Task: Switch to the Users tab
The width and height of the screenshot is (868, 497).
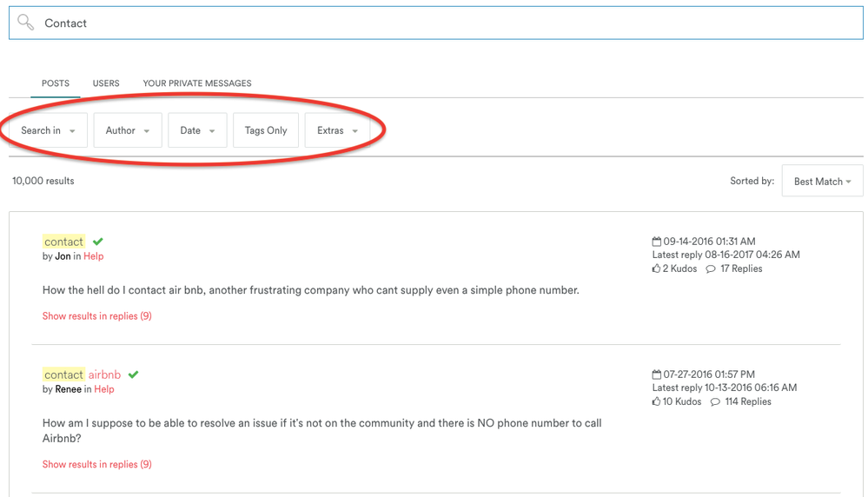Action: (x=106, y=83)
